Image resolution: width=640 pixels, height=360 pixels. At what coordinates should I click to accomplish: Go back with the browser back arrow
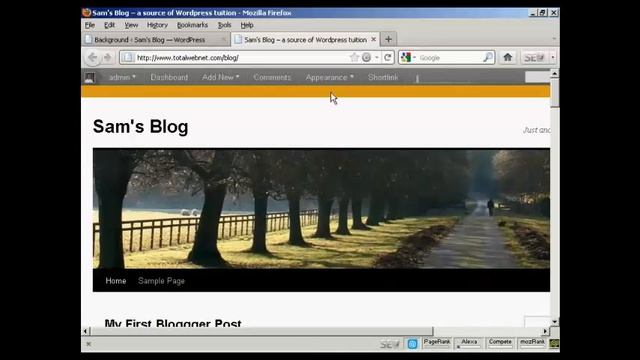coord(93,58)
